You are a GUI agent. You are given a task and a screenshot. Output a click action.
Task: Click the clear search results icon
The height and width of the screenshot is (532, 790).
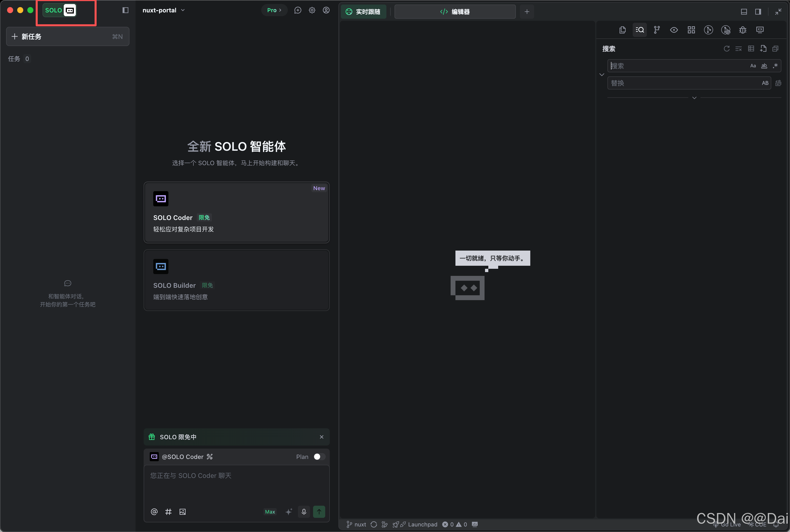pyautogui.click(x=738, y=49)
